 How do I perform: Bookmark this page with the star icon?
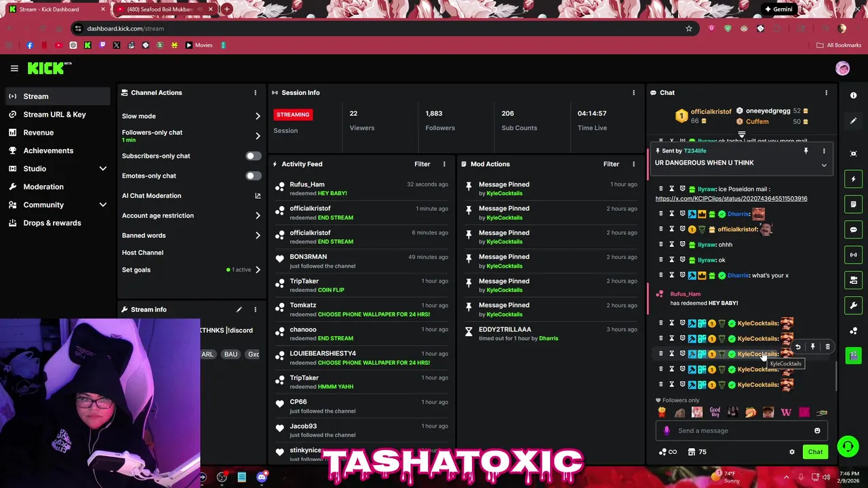[x=689, y=28]
